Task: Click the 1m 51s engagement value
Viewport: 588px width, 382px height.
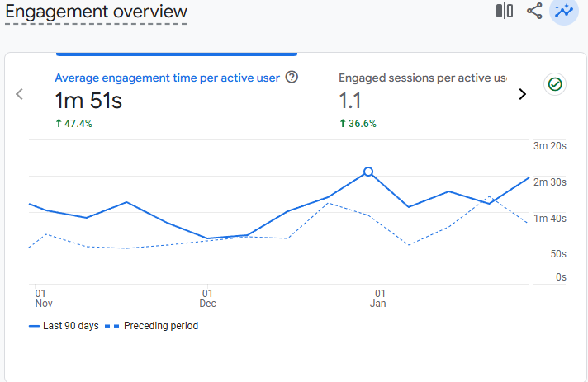Action: (x=88, y=101)
